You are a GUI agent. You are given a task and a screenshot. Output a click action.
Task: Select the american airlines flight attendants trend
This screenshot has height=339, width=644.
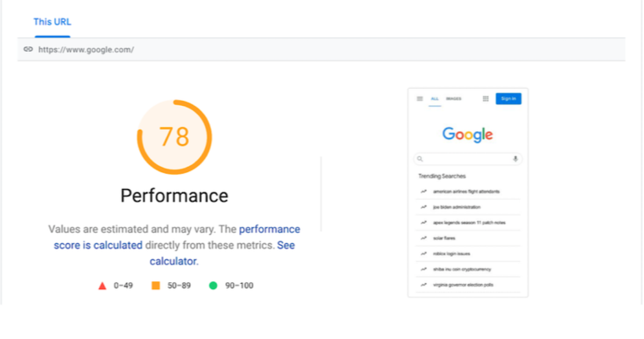click(464, 192)
